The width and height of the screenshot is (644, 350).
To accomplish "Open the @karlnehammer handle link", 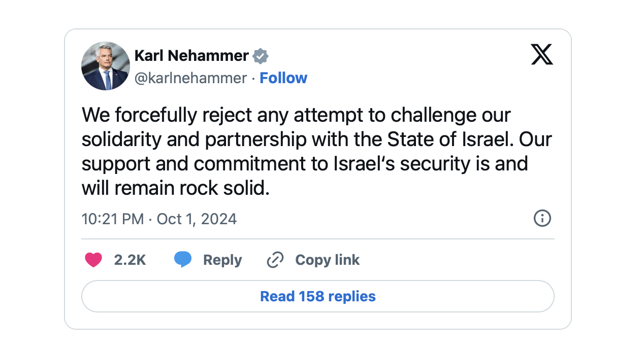I will [190, 78].
